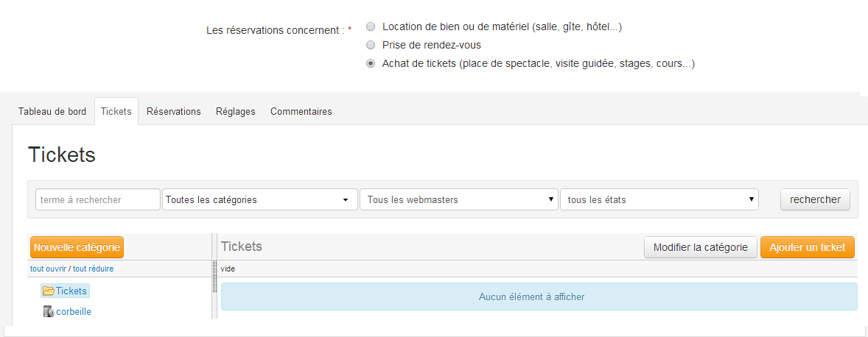Image resolution: width=868 pixels, height=337 pixels.
Task: Click the open folder icon beside Tickets
Action: click(48, 291)
